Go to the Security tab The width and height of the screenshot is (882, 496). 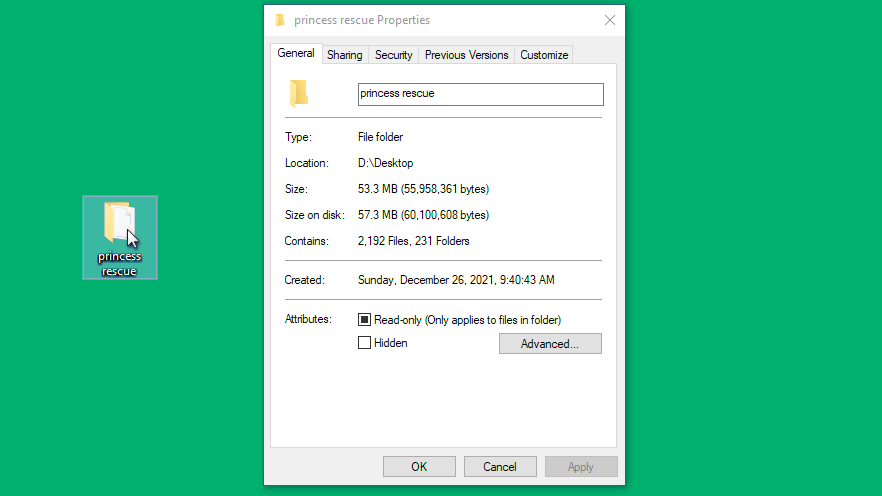tap(394, 55)
